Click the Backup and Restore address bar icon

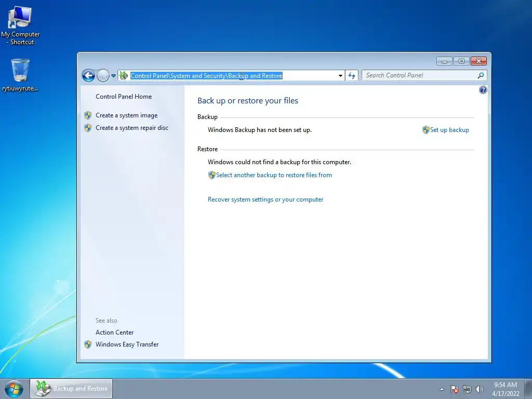[124, 75]
